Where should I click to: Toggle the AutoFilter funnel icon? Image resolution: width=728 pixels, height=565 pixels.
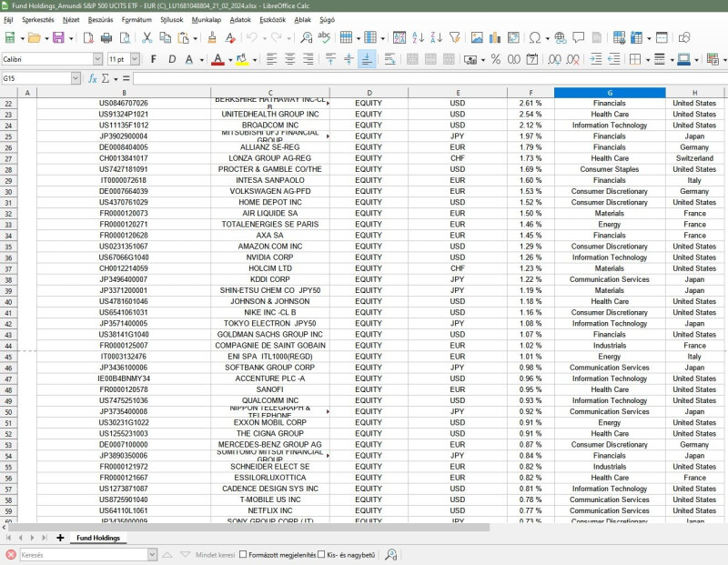(x=454, y=37)
